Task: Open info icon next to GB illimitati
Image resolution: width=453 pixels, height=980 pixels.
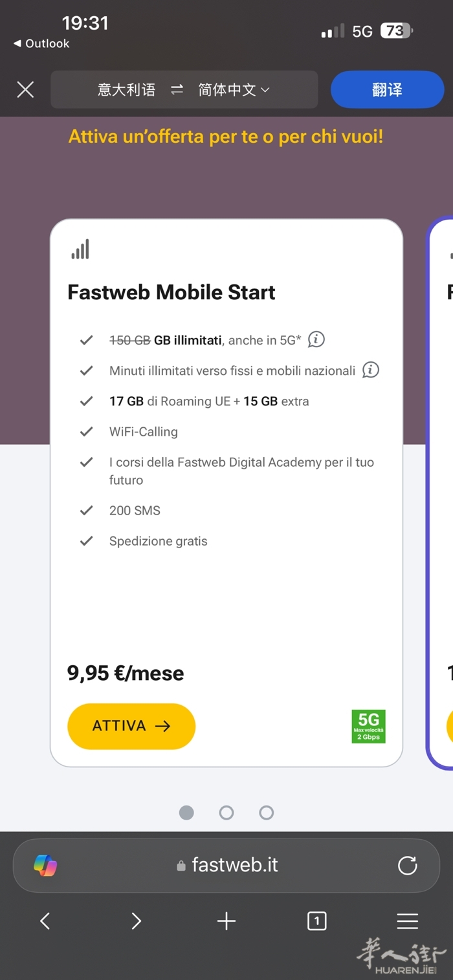Action: (316, 339)
